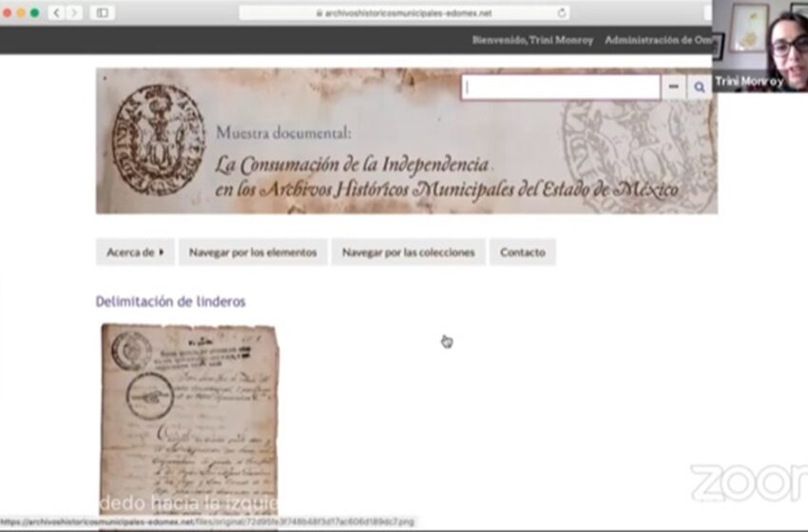Image resolution: width=808 pixels, height=532 pixels.
Task: Click the site search text field
Action: (x=561, y=87)
